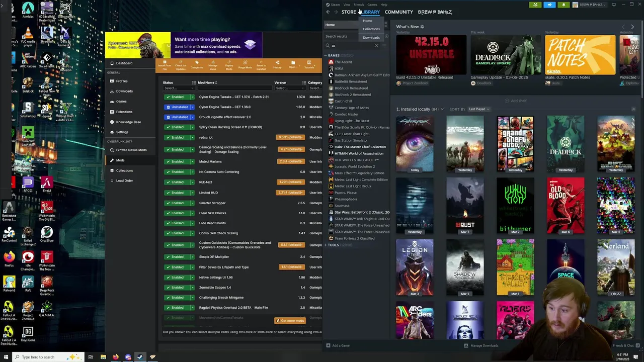Open Status filter Select dropdown in Vortex
The image size is (644, 362).
[x=179, y=88]
